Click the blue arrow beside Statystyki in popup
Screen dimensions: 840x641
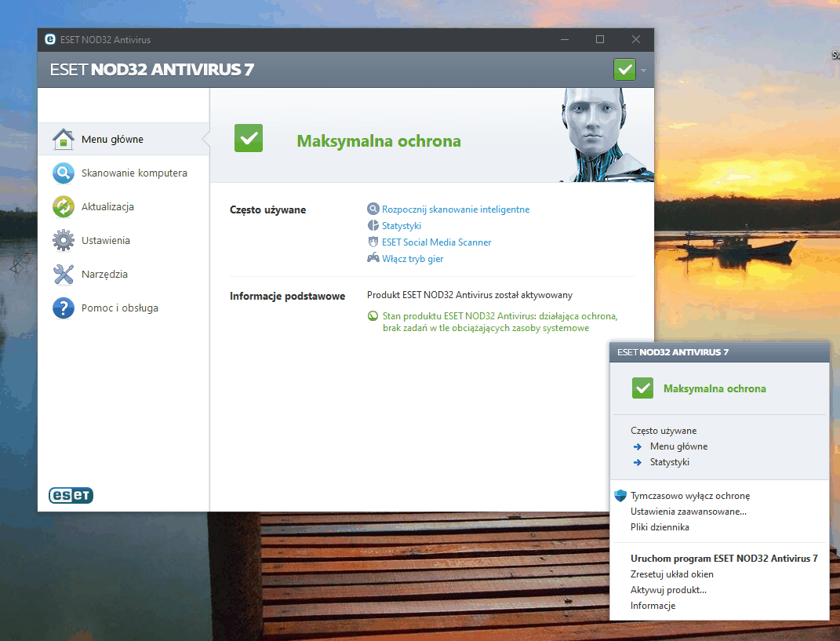tap(638, 462)
